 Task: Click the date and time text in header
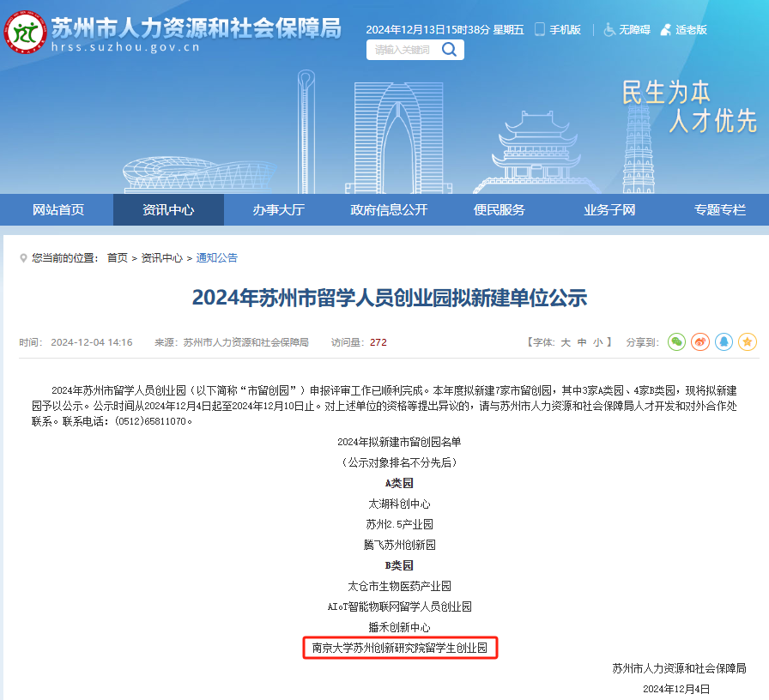pyautogui.click(x=445, y=30)
